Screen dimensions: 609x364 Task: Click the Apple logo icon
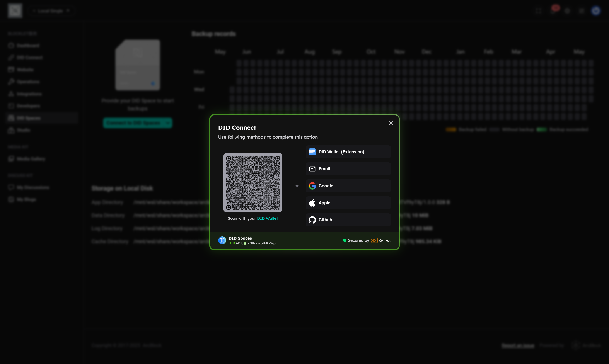(x=312, y=203)
